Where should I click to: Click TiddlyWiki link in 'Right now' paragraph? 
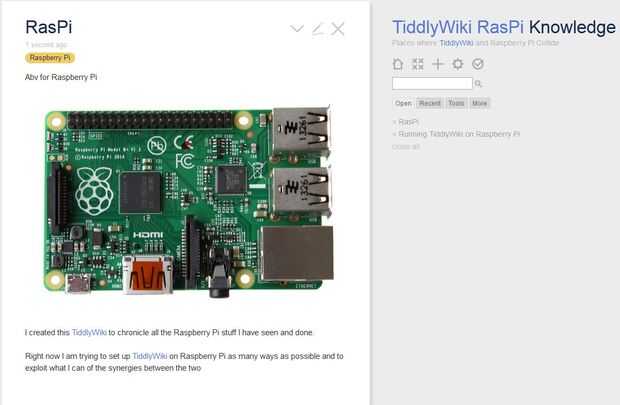[149, 356]
